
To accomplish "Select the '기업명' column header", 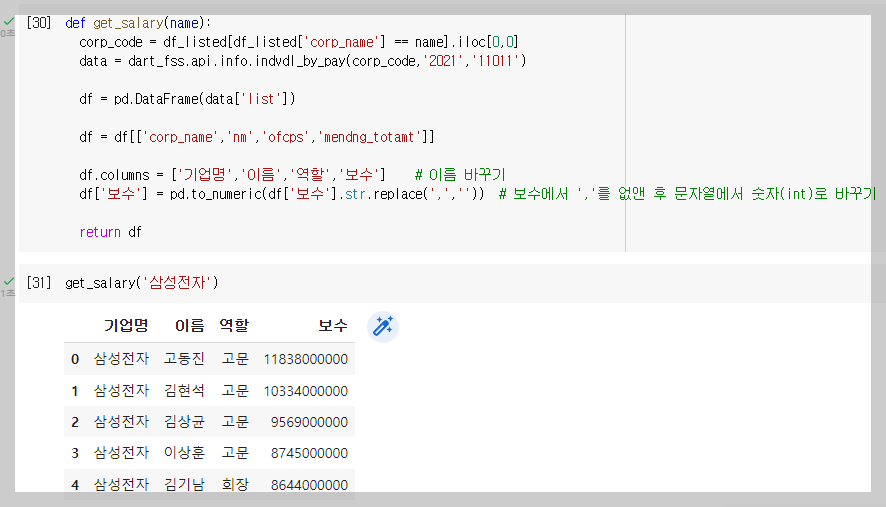I will click(x=125, y=326).
